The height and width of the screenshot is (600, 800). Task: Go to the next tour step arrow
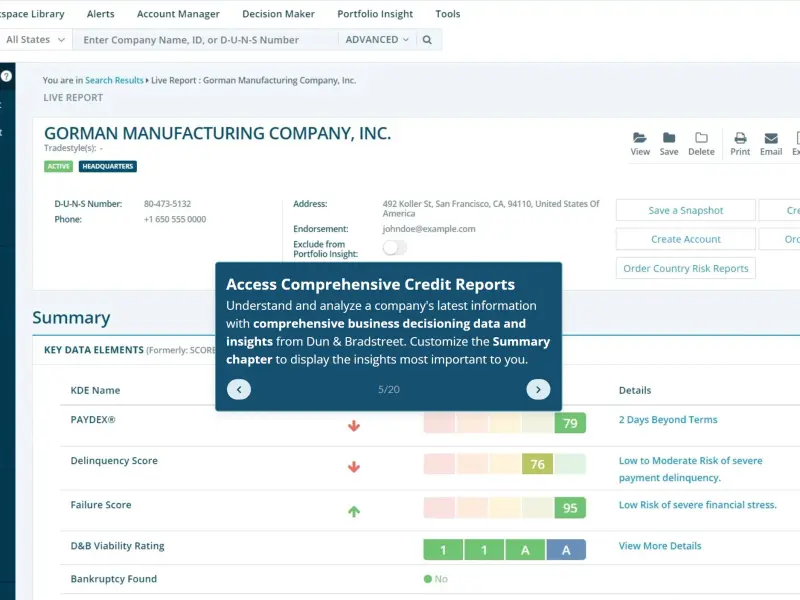(538, 389)
